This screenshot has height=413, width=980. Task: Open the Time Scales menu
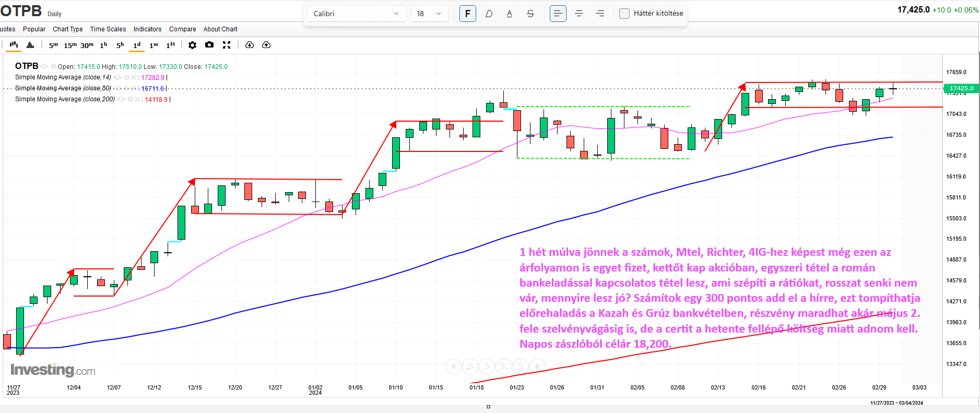tap(108, 29)
